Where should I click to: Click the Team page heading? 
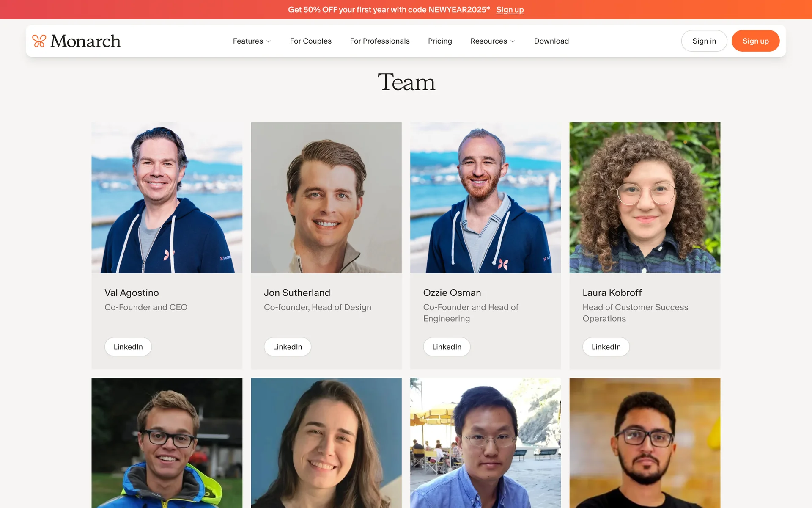tap(406, 82)
